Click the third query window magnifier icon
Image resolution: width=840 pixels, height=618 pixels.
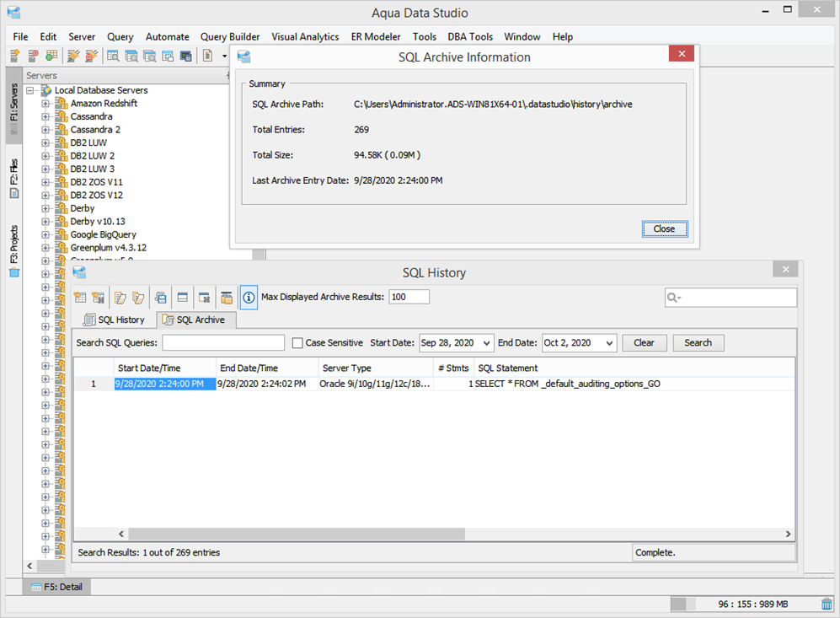click(149, 55)
